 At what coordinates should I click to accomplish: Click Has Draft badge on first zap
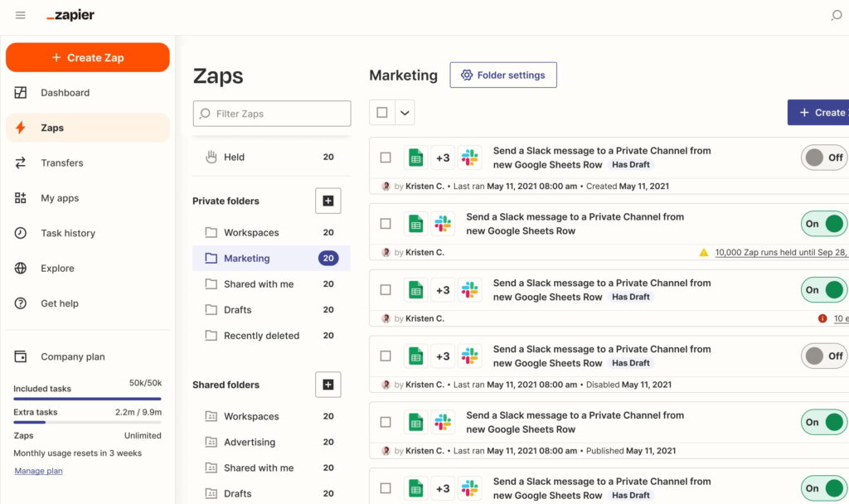click(x=631, y=165)
